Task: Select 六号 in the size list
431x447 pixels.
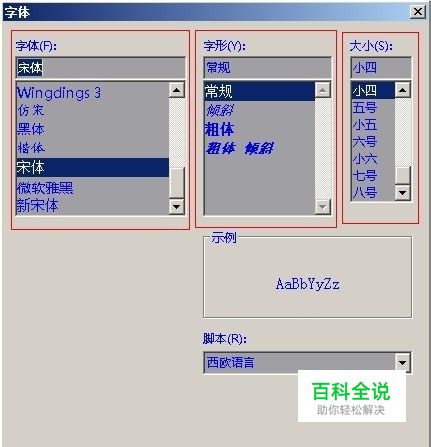Action: [373, 142]
